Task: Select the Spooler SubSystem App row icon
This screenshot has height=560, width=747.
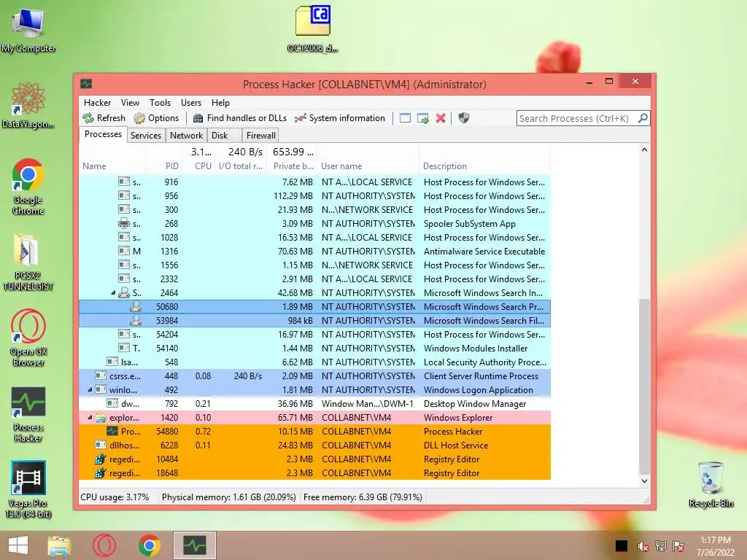Action: pos(124,223)
